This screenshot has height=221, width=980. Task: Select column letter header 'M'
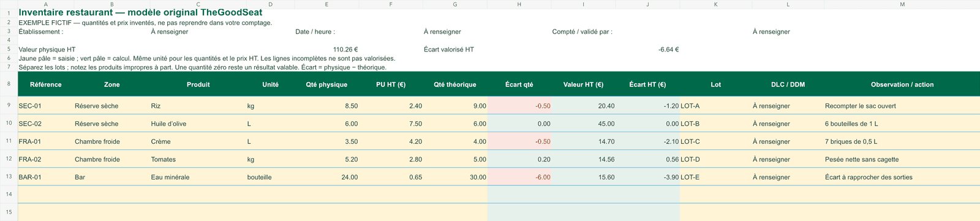point(902,4)
